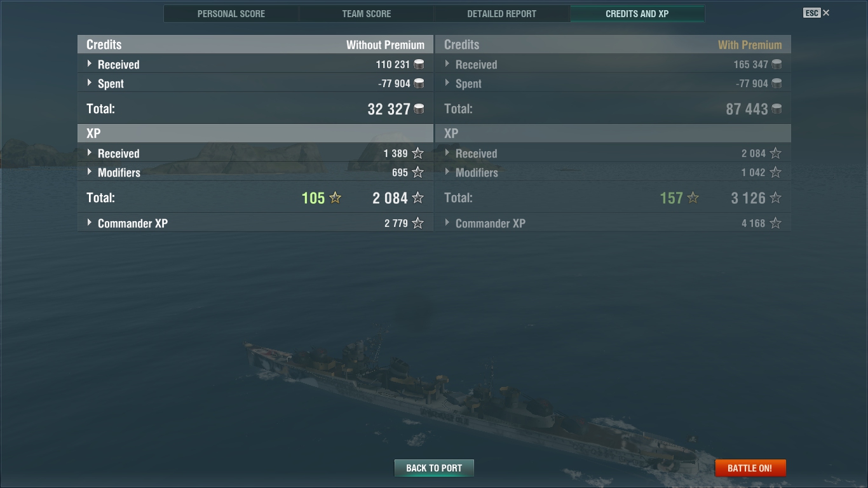The image size is (868, 488).
Task: Click the credits coin icon beside 110 231
Action: coord(419,64)
